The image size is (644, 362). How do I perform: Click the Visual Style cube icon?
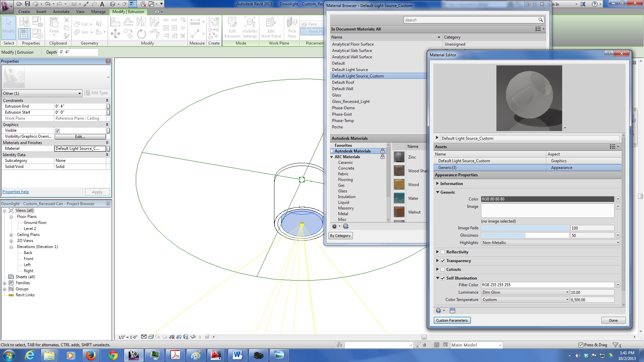click(x=151, y=337)
